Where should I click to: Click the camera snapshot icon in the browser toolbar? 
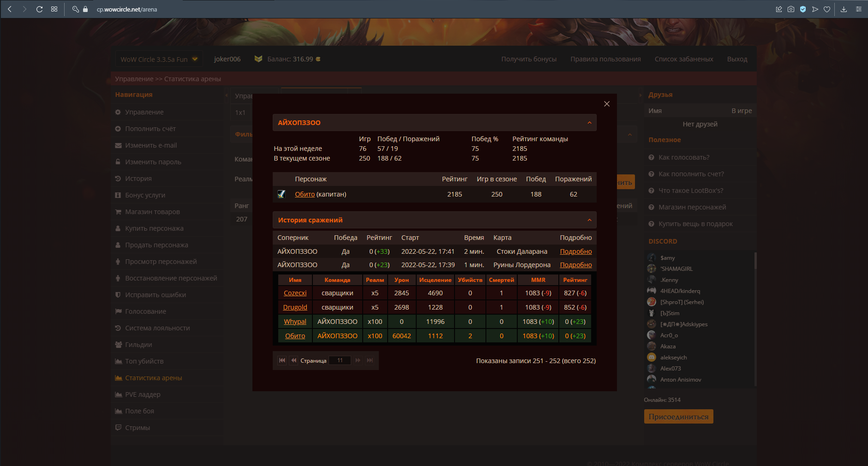click(791, 9)
